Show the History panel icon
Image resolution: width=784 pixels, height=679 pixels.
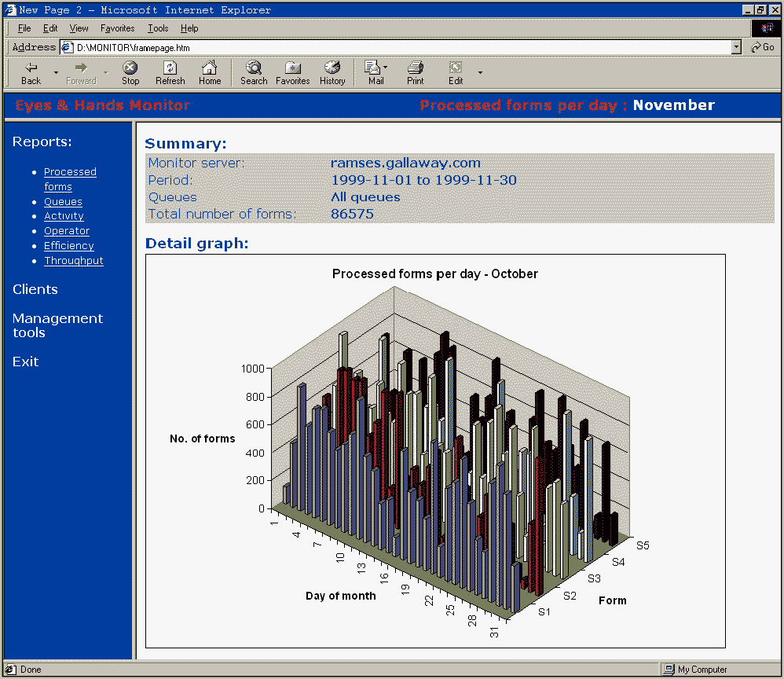(x=332, y=68)
